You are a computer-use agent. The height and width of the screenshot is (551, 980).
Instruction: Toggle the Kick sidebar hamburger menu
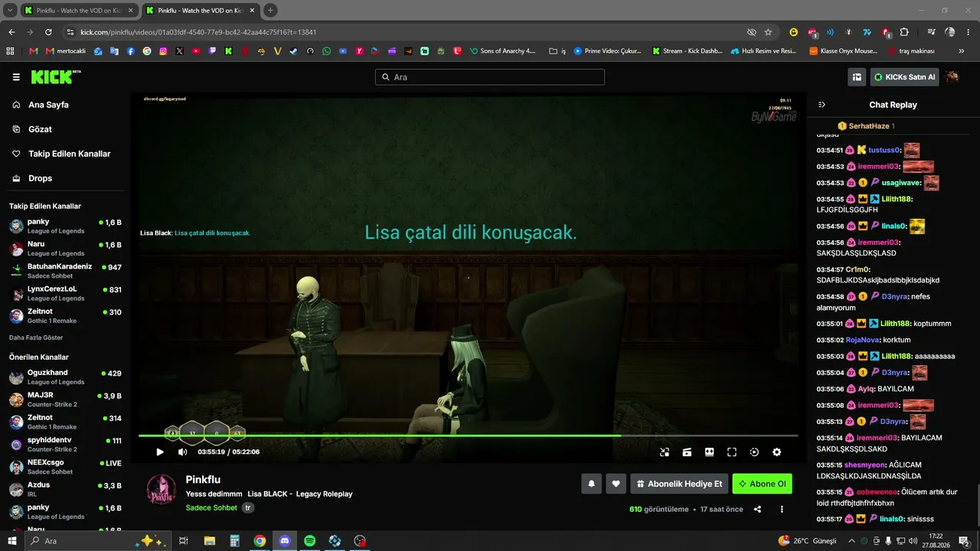(x=16, y=77)
